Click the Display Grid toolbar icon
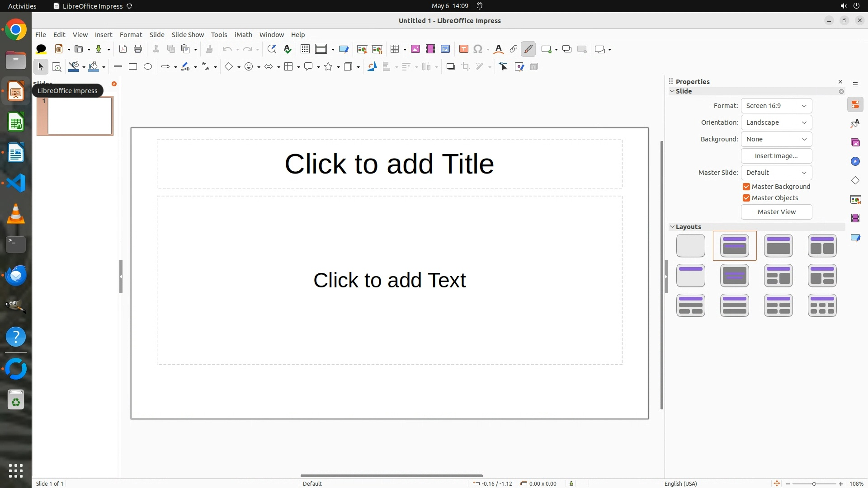This screenshot has height=488, width=868. click(x=305, y=49)
